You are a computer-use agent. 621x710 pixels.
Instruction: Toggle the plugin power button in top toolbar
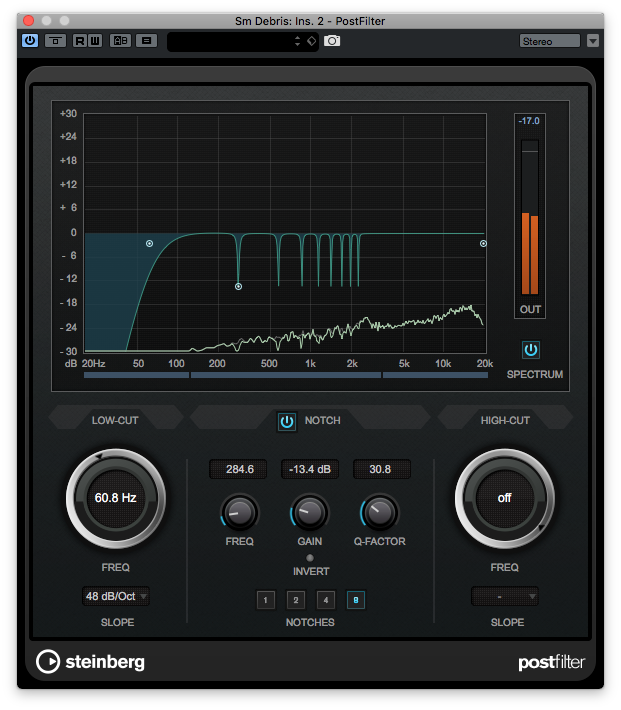tap(29, 41)
